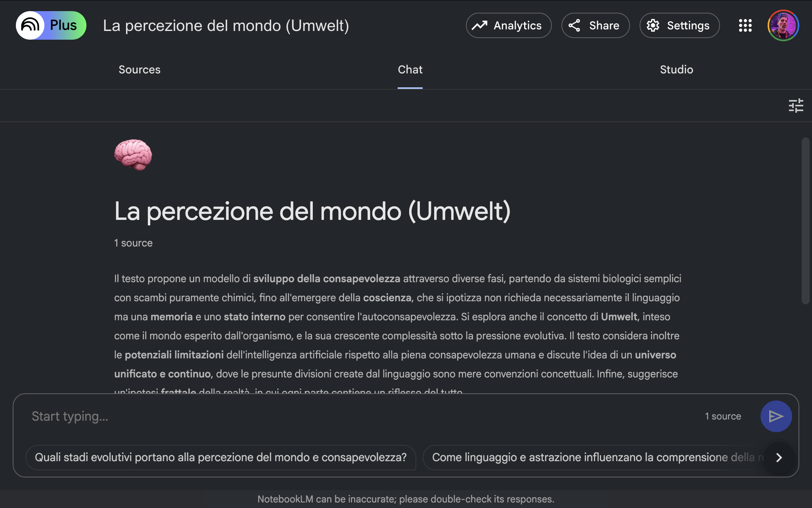The image size is (812, 508).
Task: Click the Plus badge
Action: coord(63,25)
